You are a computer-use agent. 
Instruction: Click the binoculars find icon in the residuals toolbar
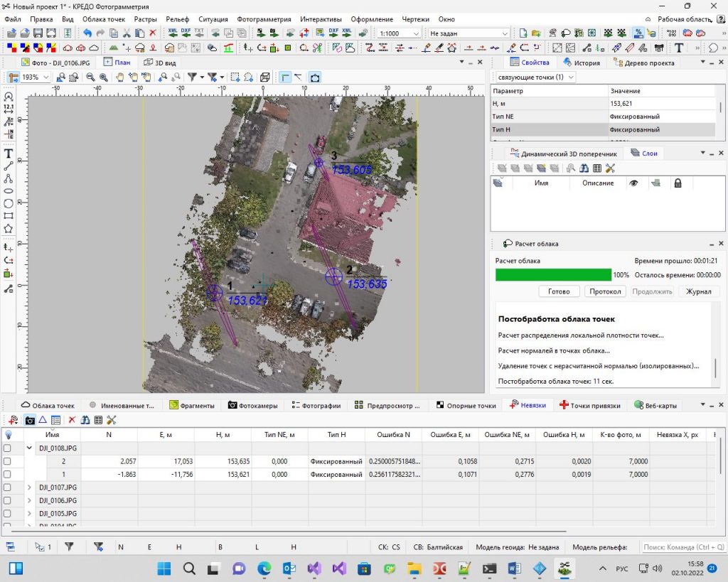tap(85, 420)
